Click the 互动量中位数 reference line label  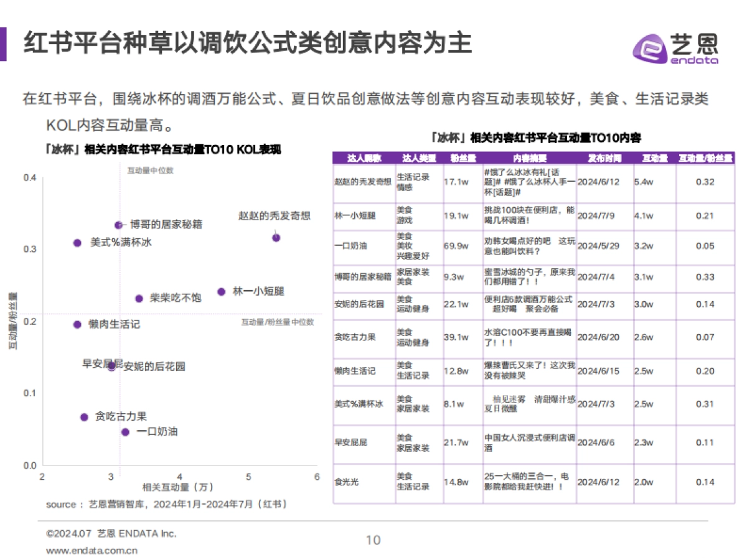(150, 169)
